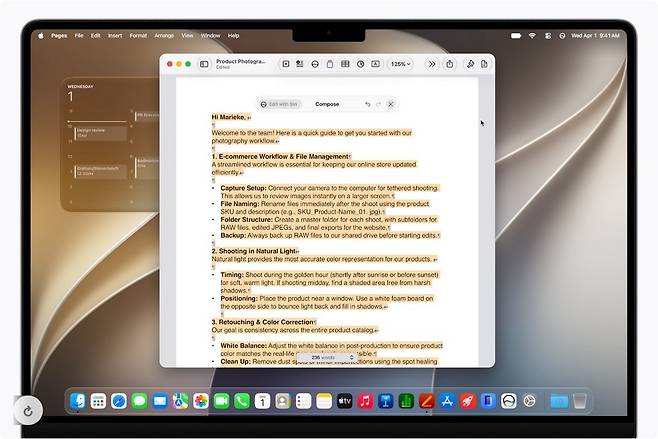Open Reminders from the dock

(x=303, y=401)
